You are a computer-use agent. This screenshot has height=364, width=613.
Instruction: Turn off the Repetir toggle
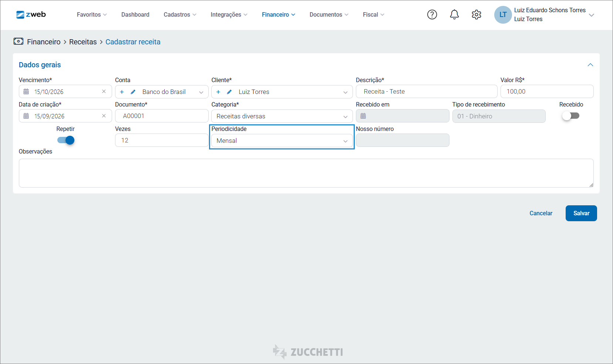pos(66,140)
